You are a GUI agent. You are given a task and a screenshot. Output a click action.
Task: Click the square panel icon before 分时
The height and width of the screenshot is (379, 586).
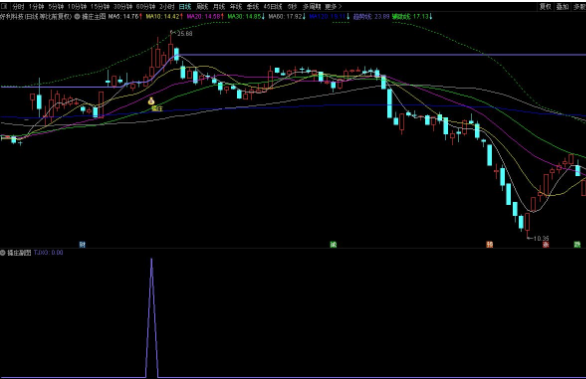[x=4, y=6]
